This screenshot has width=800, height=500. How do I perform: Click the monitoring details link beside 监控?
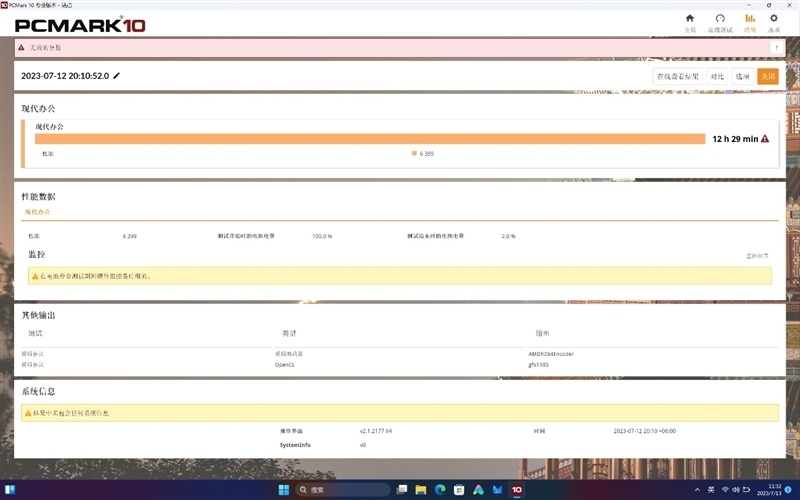pos(757,256)
